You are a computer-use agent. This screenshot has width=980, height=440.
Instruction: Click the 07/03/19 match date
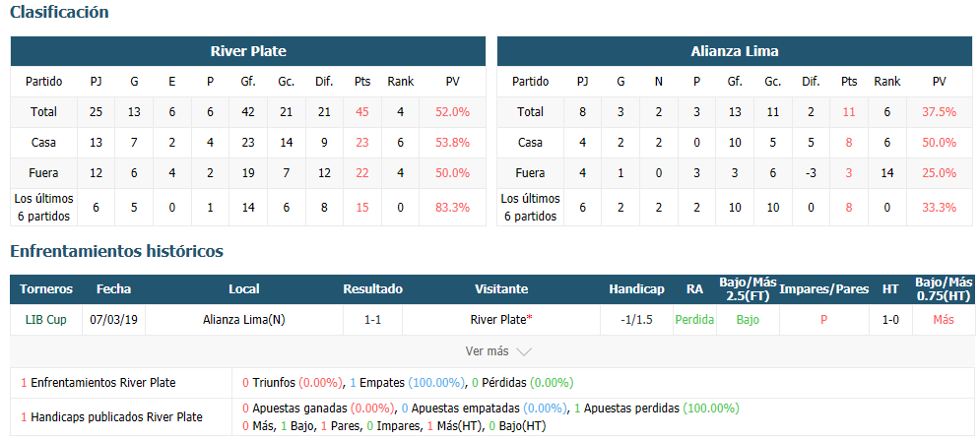pos(113,319)
